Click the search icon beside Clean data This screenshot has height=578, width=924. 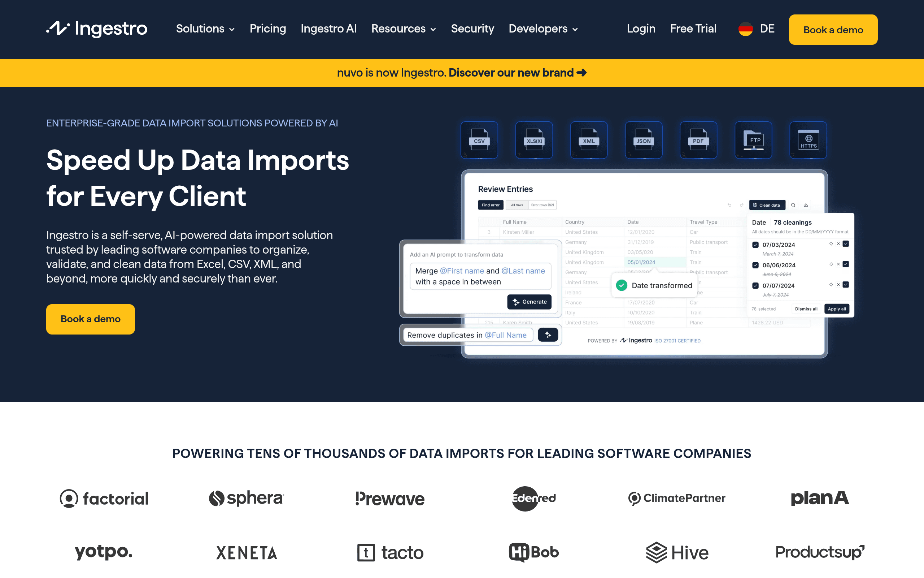click(x=793, y=205)
